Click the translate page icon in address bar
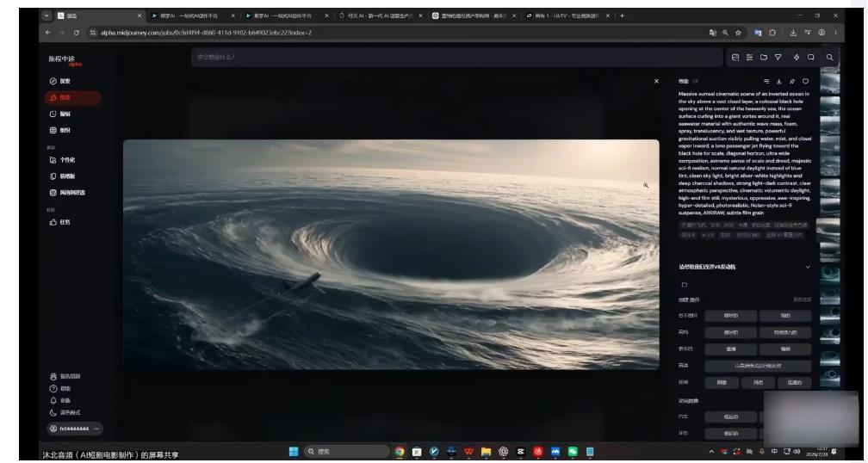The width and height of the screenshot is (868, 463). click(713, 33)
